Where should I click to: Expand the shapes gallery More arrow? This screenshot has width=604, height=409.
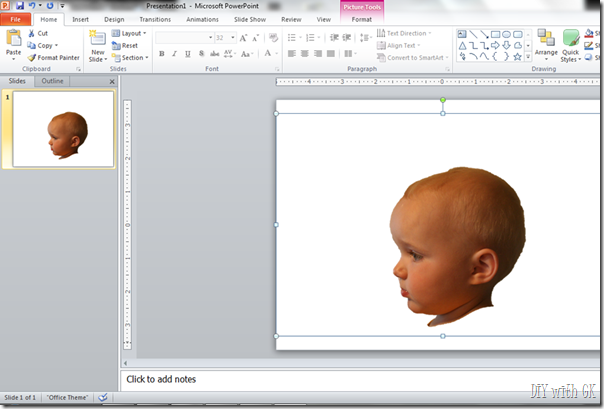click(x=528, y=57)
